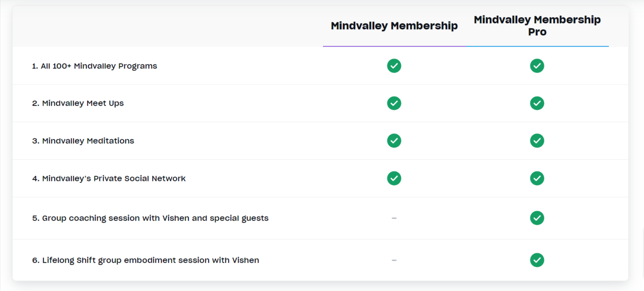Click Pro checkmark for Group coaching session

point(537,218)
